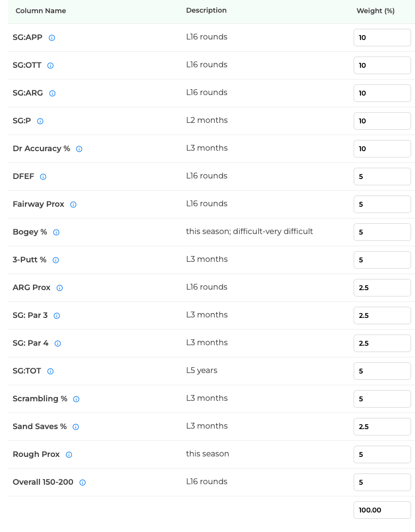Screen dimensions: 415x532
Task: Click the SG: Par 3 info icon
Action: pos(57,316)
